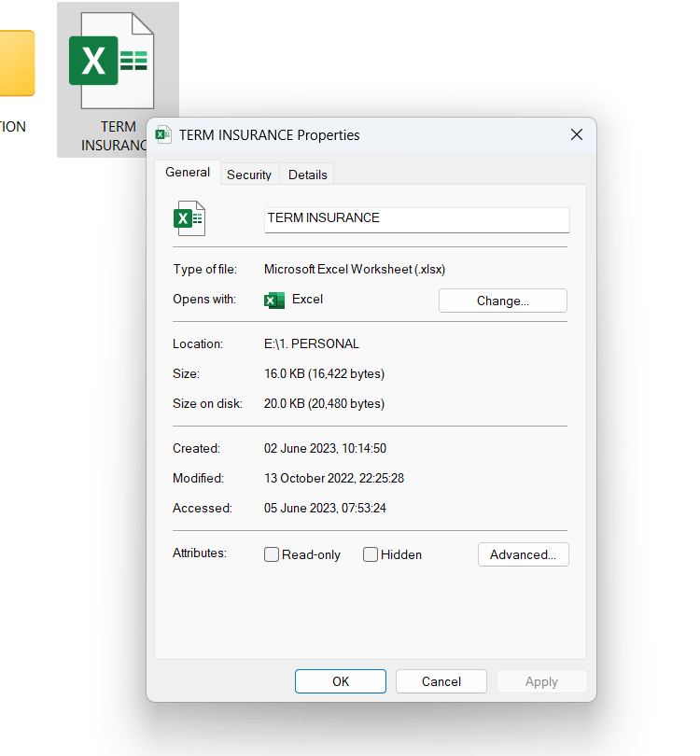Click the greyed-out Apply button
The height and width of the screenshot is (756, 700).
(542, 681)
